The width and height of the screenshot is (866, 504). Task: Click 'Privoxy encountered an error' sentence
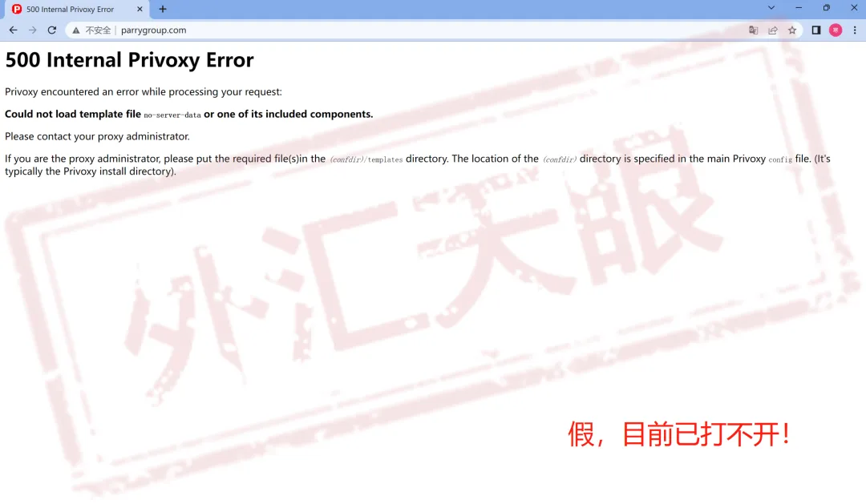pos(143,91)
